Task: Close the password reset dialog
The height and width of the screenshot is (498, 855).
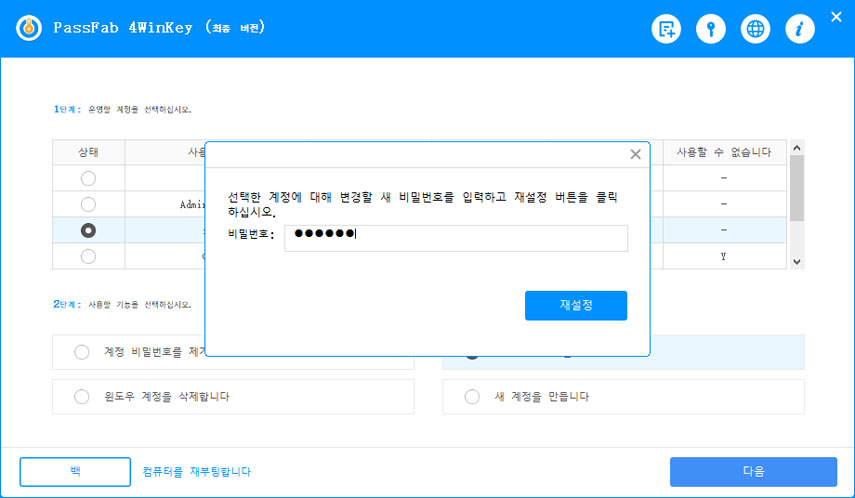Action: (x=635, y=154)
